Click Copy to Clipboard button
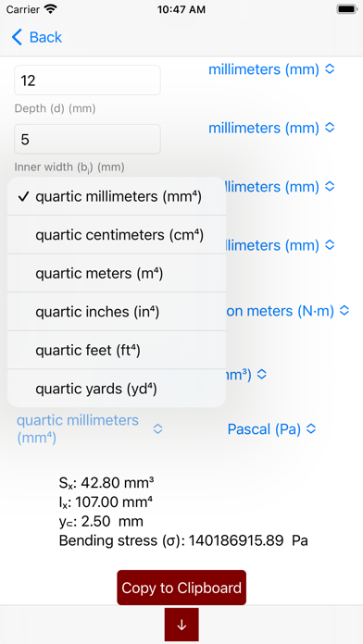The width and height of the screenshot is (363, 644). (x=181, y=588)
